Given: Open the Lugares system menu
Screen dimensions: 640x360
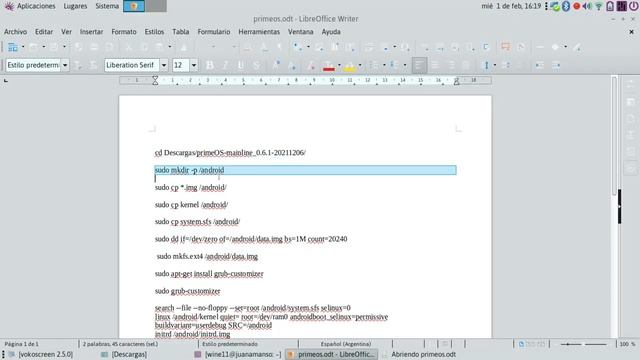Looking at the screenshot, I should (75, 6).
